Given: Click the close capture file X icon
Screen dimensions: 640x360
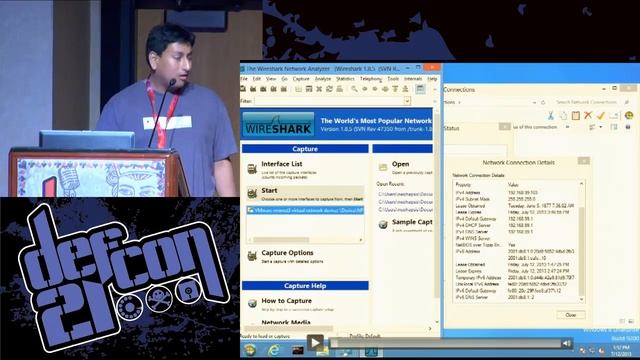Looking at the screenshot, I should (319, 89).
